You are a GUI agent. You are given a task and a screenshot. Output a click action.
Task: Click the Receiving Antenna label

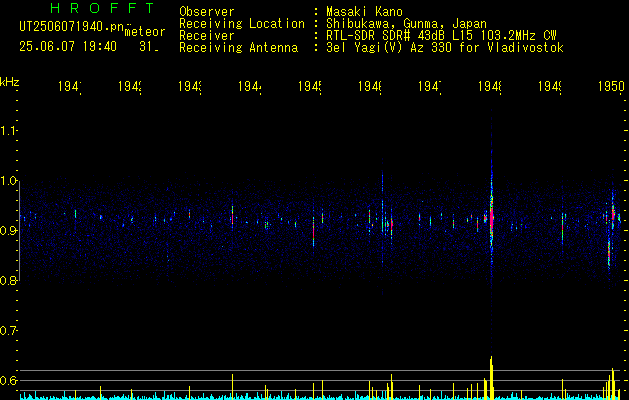point(239,48)
